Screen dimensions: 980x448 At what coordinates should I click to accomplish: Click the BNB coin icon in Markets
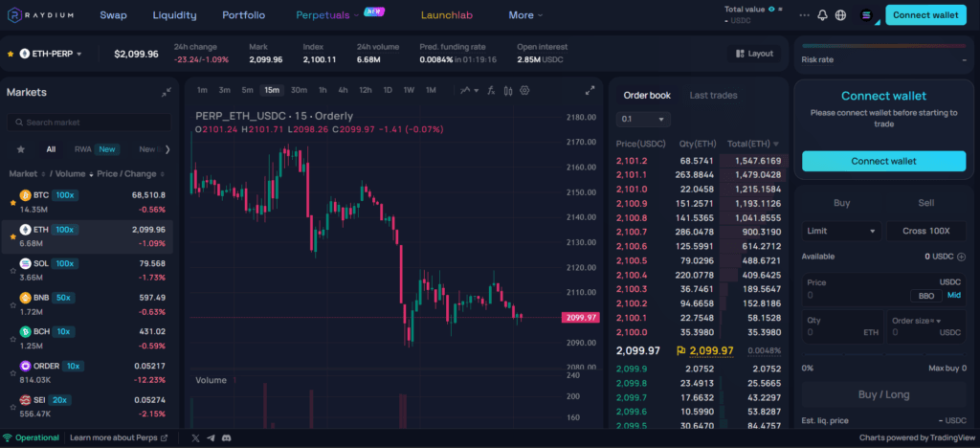pos(25,298)
